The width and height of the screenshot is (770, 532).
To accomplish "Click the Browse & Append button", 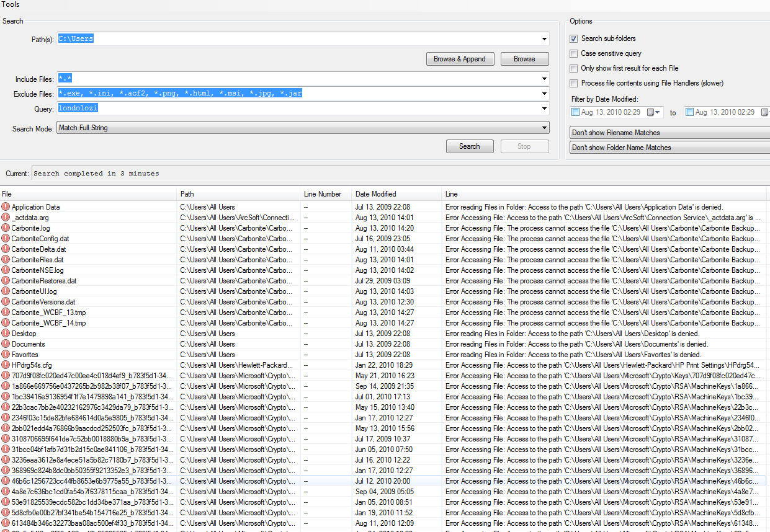I will [x=460, y=59].
